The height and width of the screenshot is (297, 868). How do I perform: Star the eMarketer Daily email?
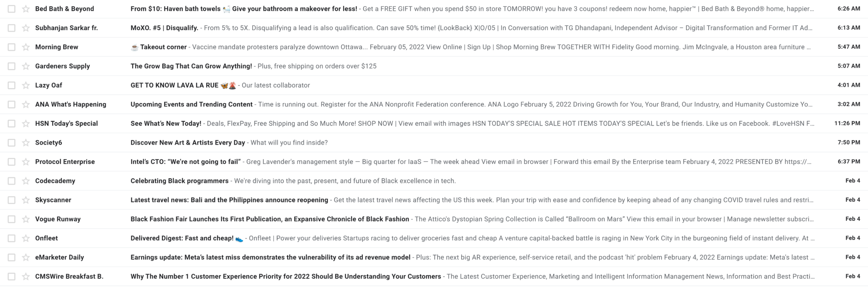[26, 257]
